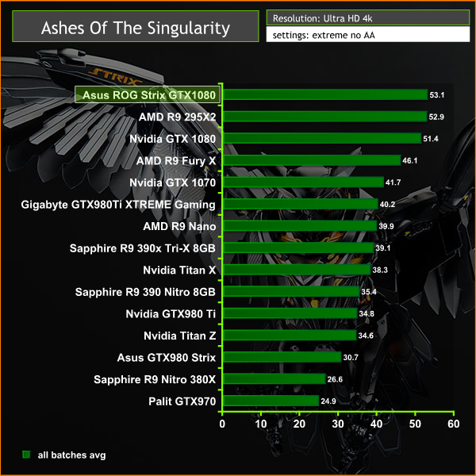Click the 34.8 value label
Screen dimensions: 476x476
pos(366,313)
